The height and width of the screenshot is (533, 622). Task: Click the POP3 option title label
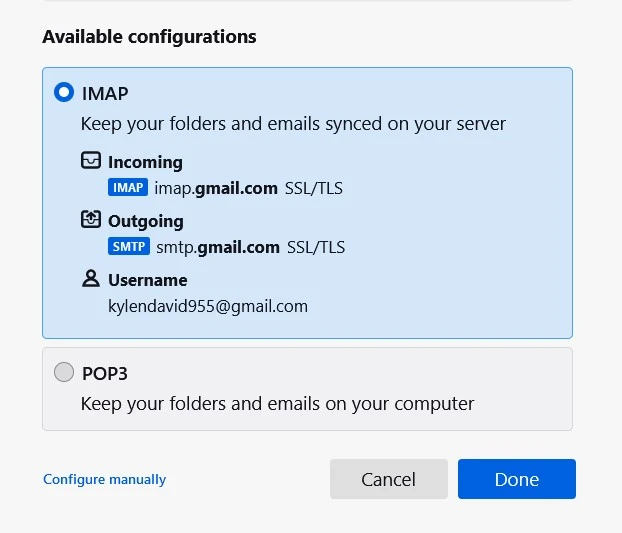tap(105, 373)
